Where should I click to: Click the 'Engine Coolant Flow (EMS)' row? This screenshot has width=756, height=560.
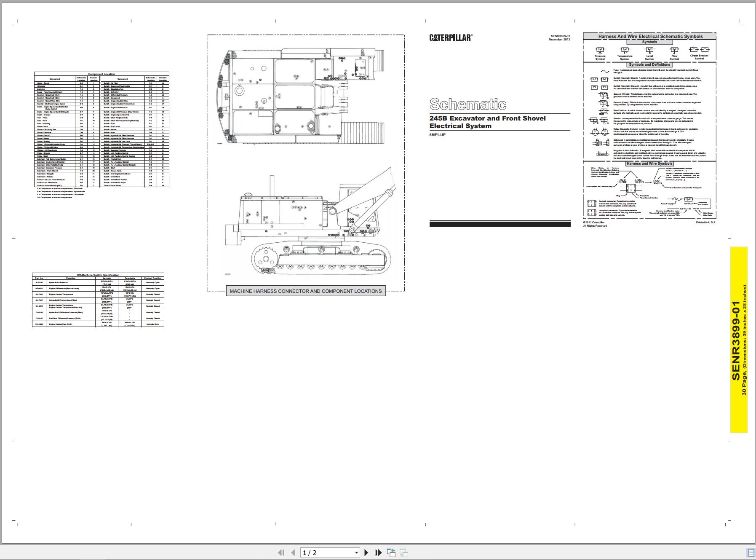[98, 324]
